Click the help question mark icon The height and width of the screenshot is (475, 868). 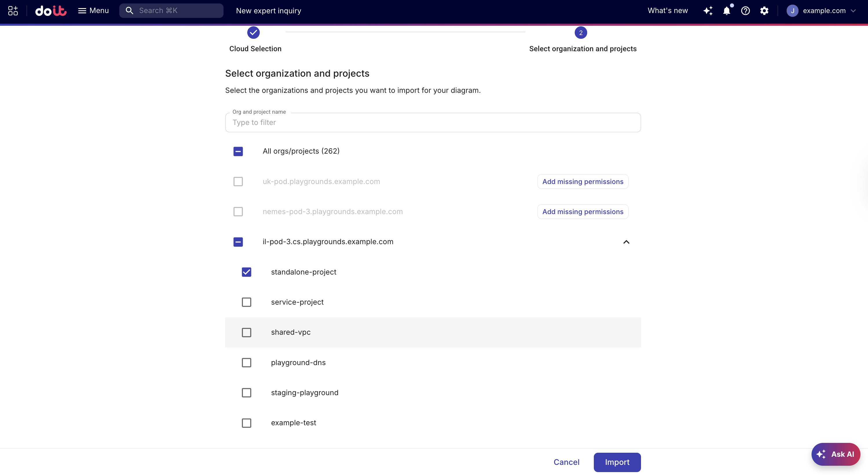pos(746,10)
